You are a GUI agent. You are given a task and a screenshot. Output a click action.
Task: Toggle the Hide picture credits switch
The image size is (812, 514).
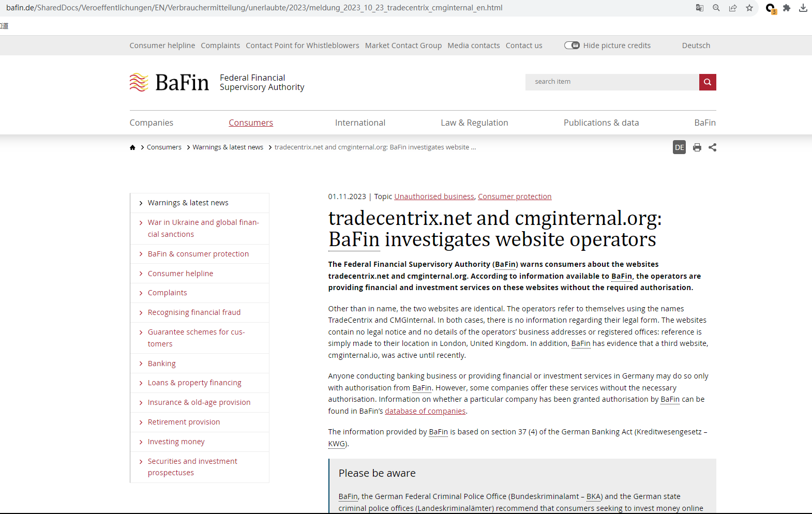(572, 46)
